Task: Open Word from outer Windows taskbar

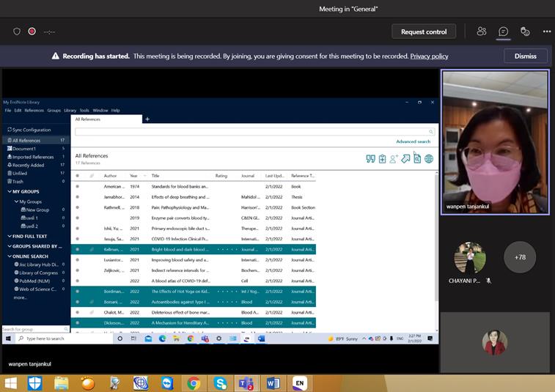Action: 273,383
